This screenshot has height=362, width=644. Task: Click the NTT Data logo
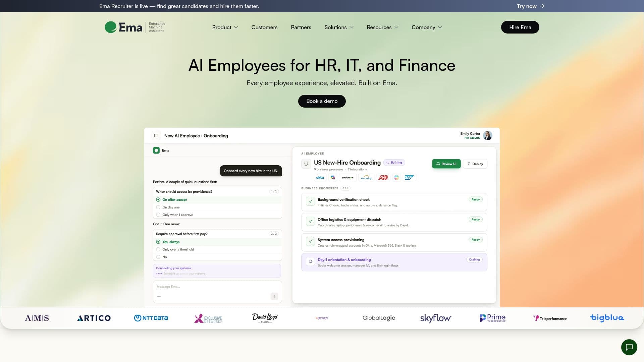[151, 318]
